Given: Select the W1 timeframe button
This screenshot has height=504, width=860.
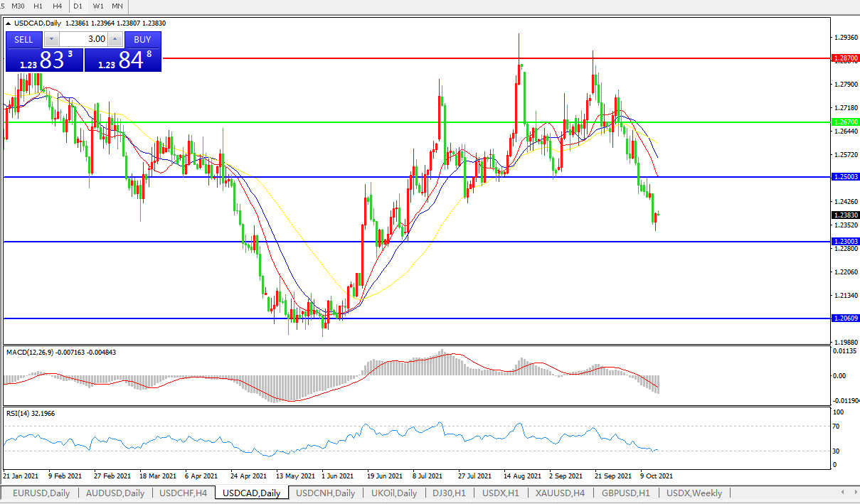Looking at the screenshot, I should tap(98, 6).
